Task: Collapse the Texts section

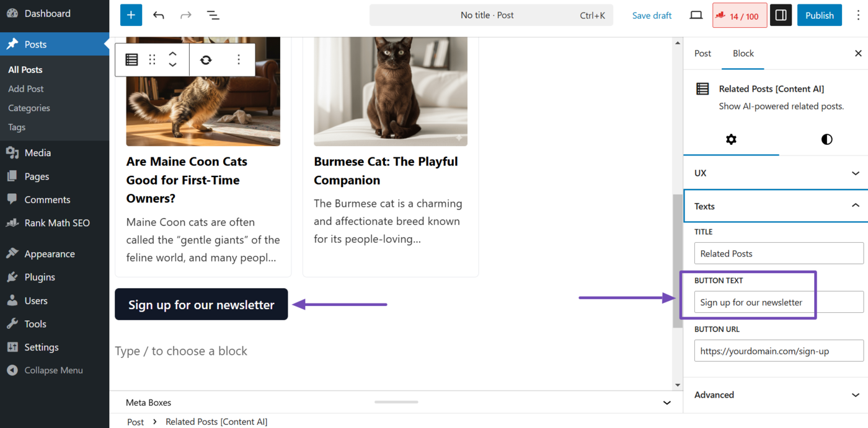Action: point(775,206)
